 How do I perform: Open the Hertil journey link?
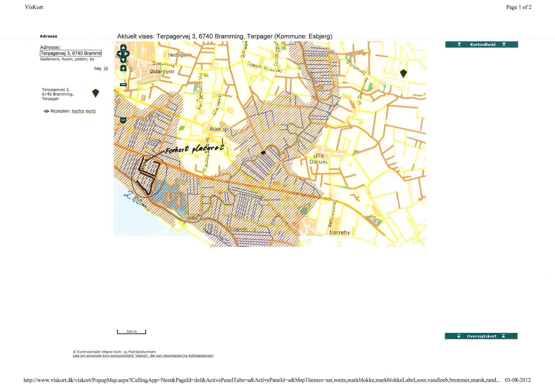(x=90, y=111)
